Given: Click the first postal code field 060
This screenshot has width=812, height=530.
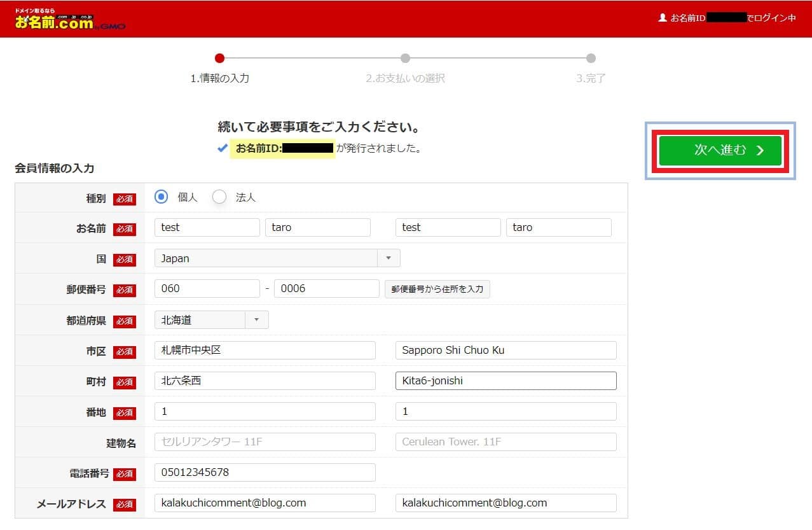Looking at the screenshot, I should pyautogui.click(x=207, y=289).
